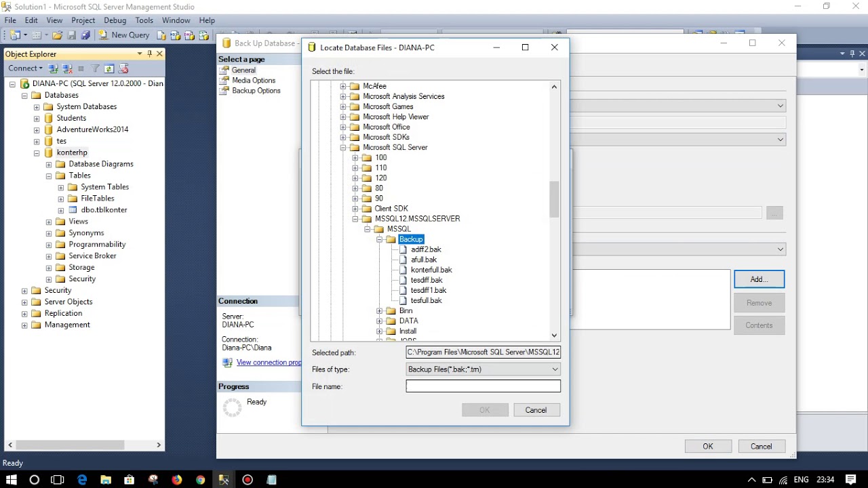
Task: Open Task View on the taskbar
Action: (x=58, y=480)
